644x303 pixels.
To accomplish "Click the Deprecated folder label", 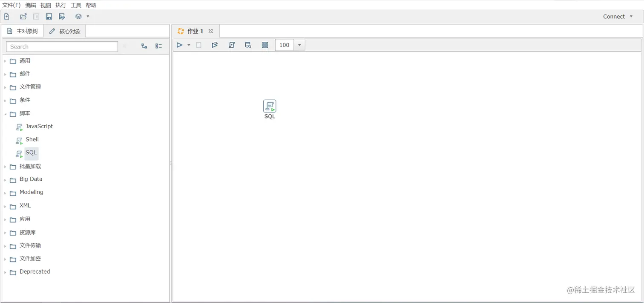I will click(34, 271).
